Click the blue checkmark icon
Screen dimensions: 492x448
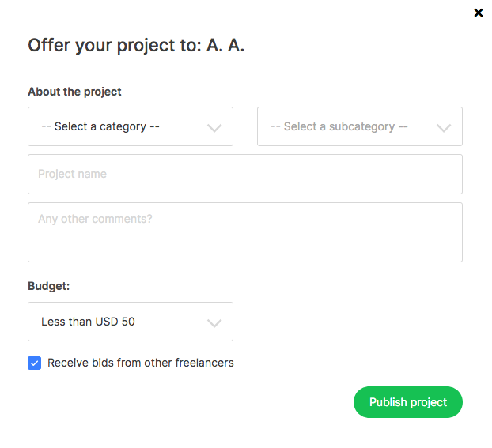[35, 363]
